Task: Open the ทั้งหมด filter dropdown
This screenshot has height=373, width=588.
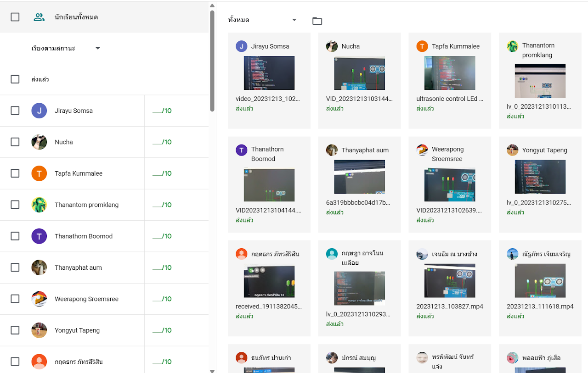Action: 263,20
